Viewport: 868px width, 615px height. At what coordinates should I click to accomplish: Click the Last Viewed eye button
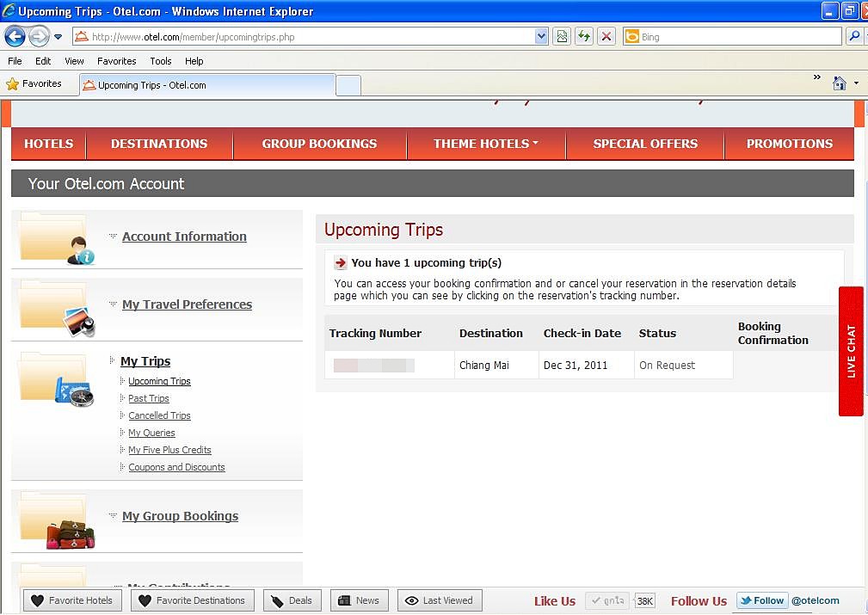[x=440, y=600]
